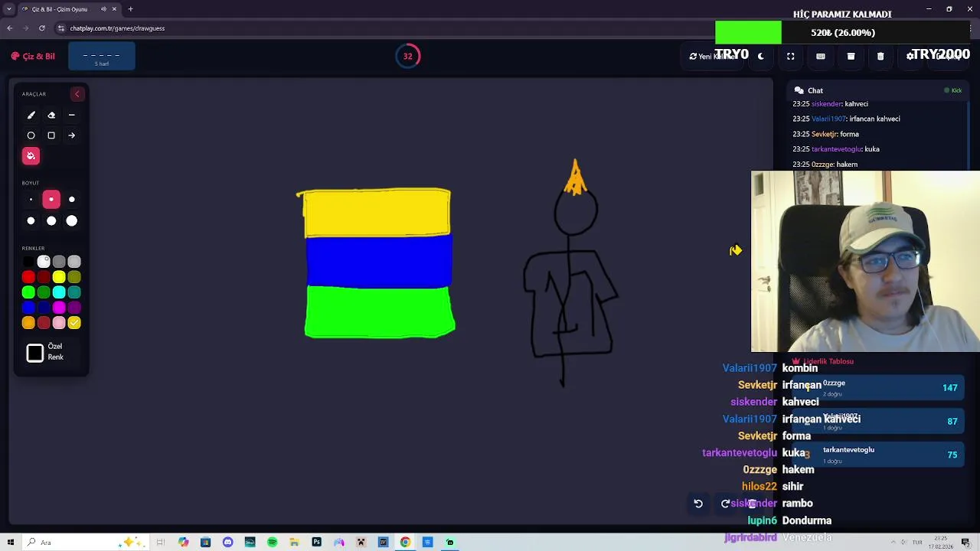Viewport: 980px width, 551px height.
Task: Pick the pink color swatch
Action: [59, 323]
